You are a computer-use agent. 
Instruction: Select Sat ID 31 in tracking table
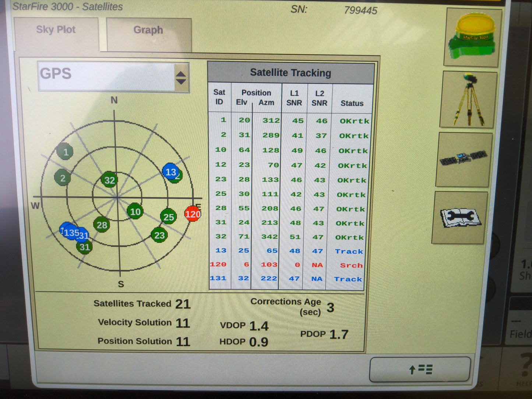(x=221, y=222)
